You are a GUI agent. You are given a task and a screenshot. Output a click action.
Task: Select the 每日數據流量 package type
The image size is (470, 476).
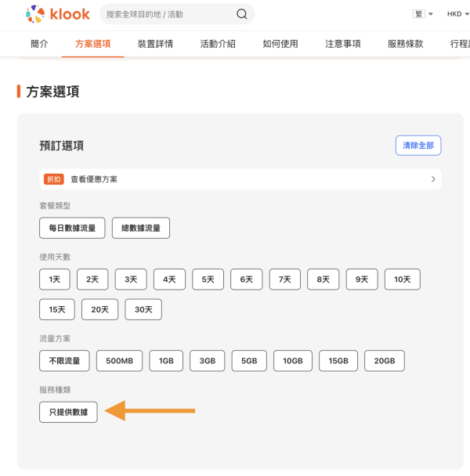click(72, 228)
